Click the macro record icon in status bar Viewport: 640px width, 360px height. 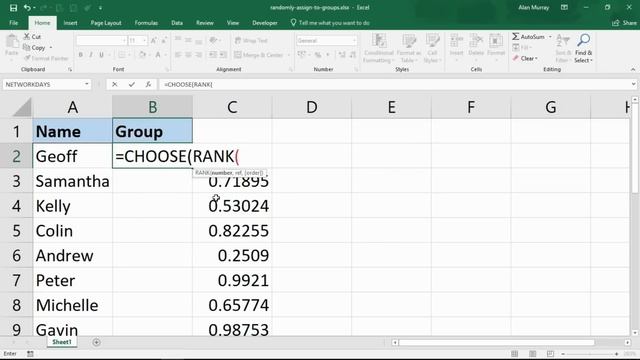[30, 354]
